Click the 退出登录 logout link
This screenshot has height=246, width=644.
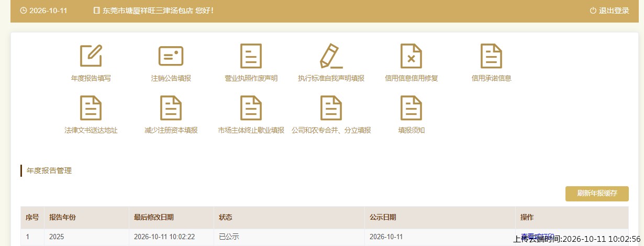614,10
